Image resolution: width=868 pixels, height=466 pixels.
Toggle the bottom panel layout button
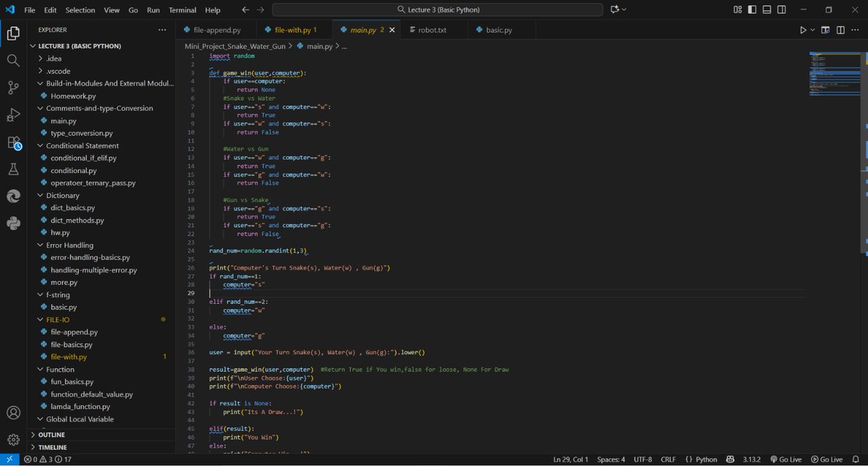(768, 10)
